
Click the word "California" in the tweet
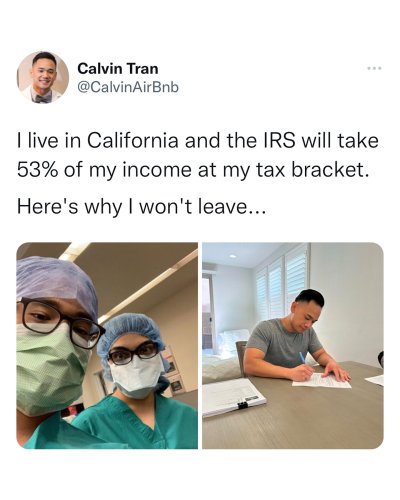[133, 141]
